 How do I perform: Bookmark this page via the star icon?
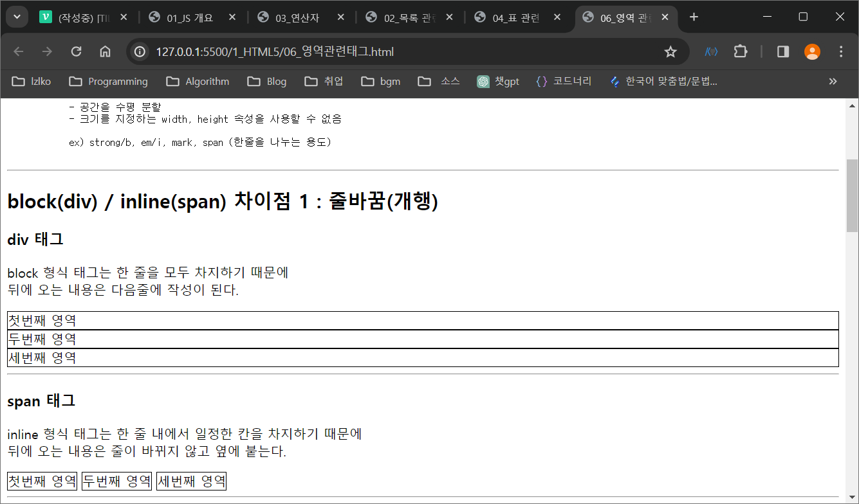click(671, 51)
